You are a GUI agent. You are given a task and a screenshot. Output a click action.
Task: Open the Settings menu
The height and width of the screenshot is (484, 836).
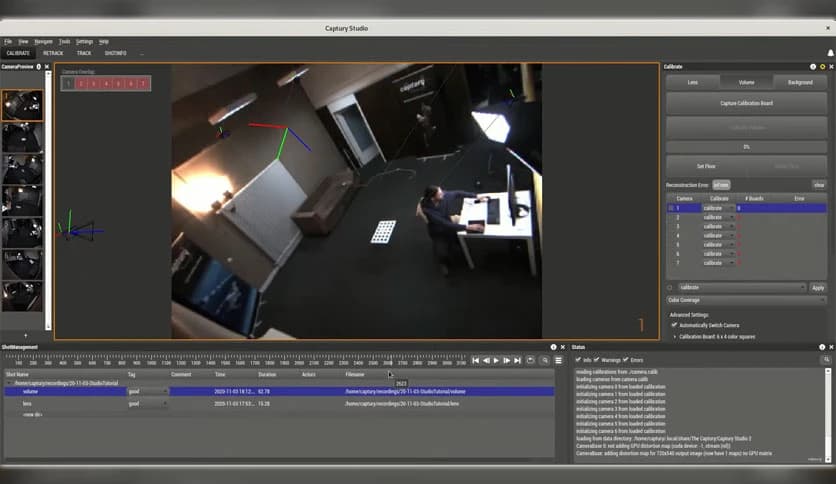pos(84,42)
